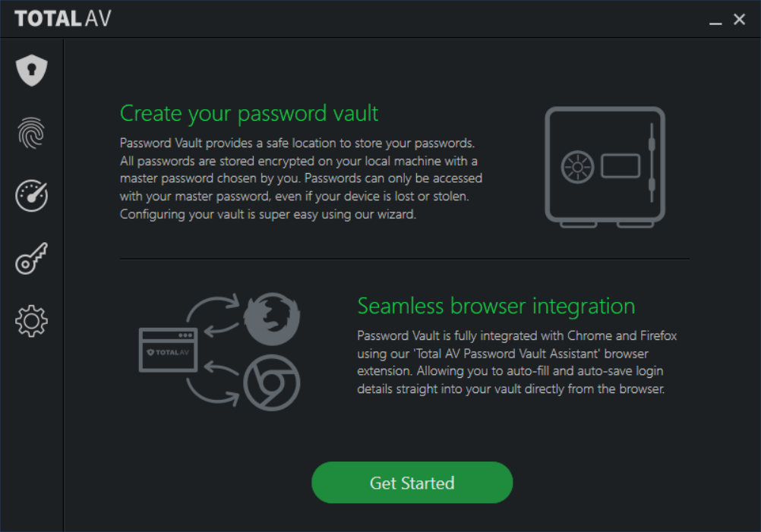
Task: Click the combination dial on the safe
Action: [577, 167]
